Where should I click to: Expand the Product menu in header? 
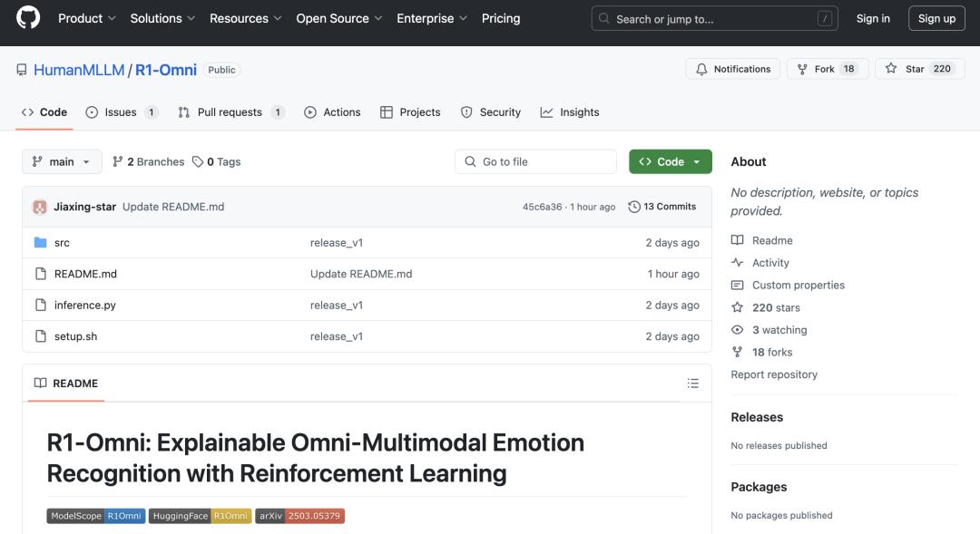click(86, 18)
